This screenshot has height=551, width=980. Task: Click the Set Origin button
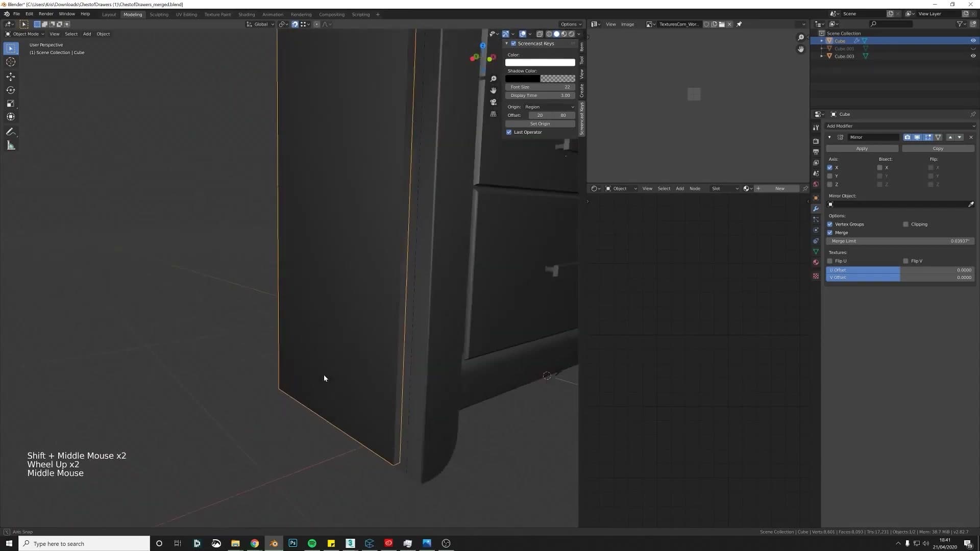540,123
